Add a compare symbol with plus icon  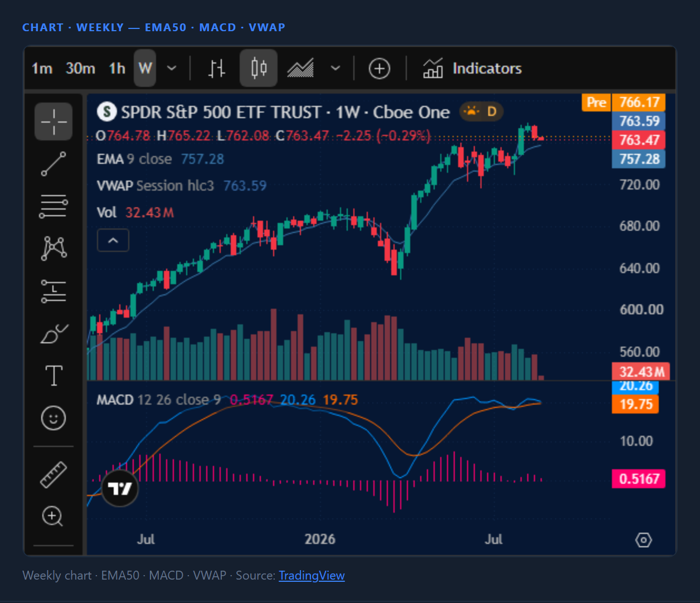(379, 69)
